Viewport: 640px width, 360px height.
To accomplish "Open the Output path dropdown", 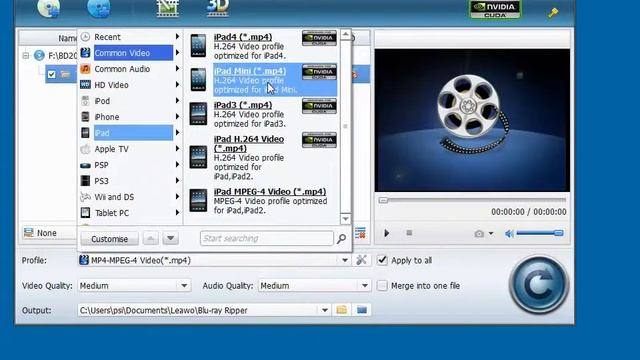I will click(x=324, y=310).
